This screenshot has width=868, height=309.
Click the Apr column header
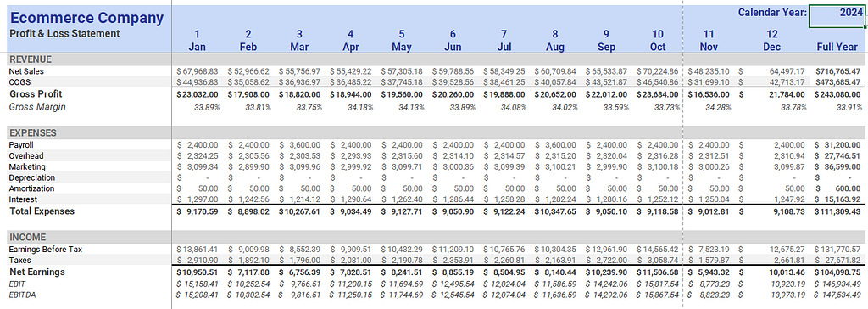pos(351,48)
